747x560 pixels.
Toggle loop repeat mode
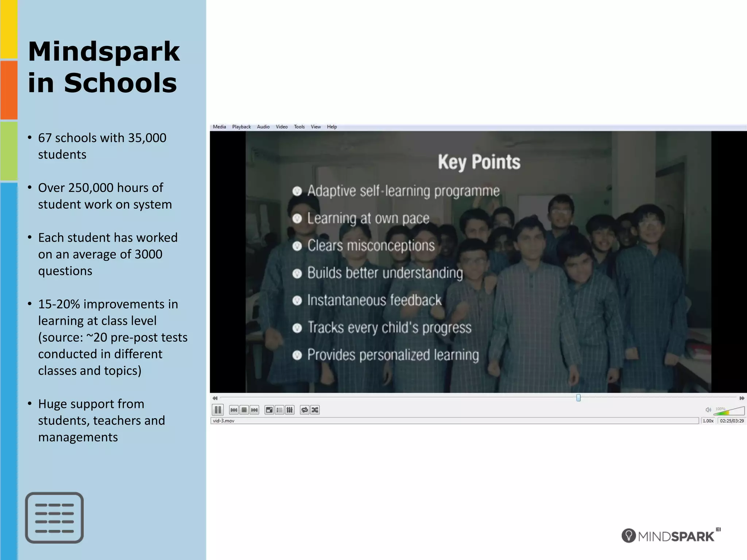[x=305, y=410]
